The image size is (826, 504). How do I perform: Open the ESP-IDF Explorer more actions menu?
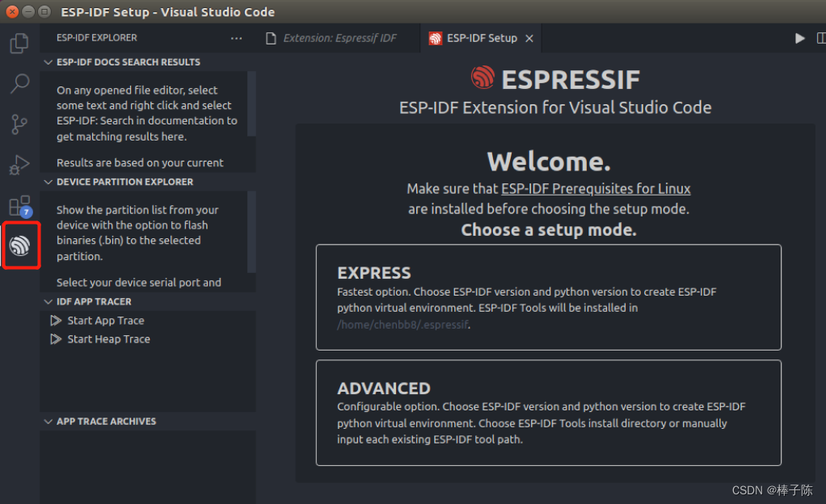[x=237, y=38]
